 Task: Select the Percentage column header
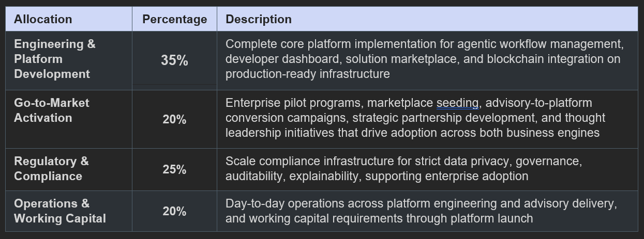pos(174,19)
